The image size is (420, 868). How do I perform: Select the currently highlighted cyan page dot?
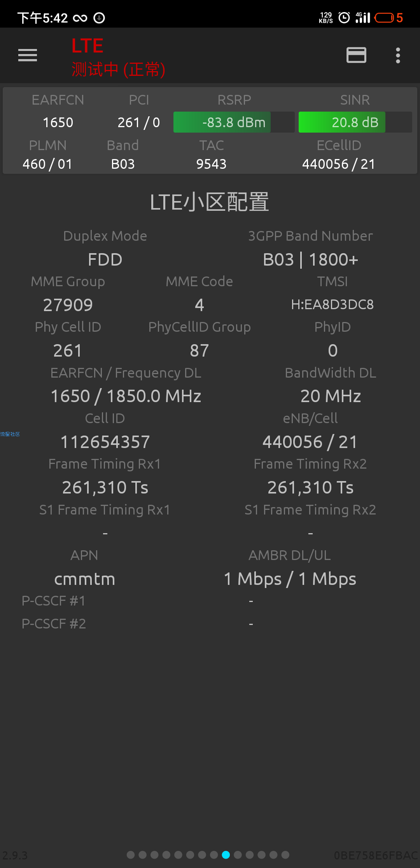click(x=226, y=855)
